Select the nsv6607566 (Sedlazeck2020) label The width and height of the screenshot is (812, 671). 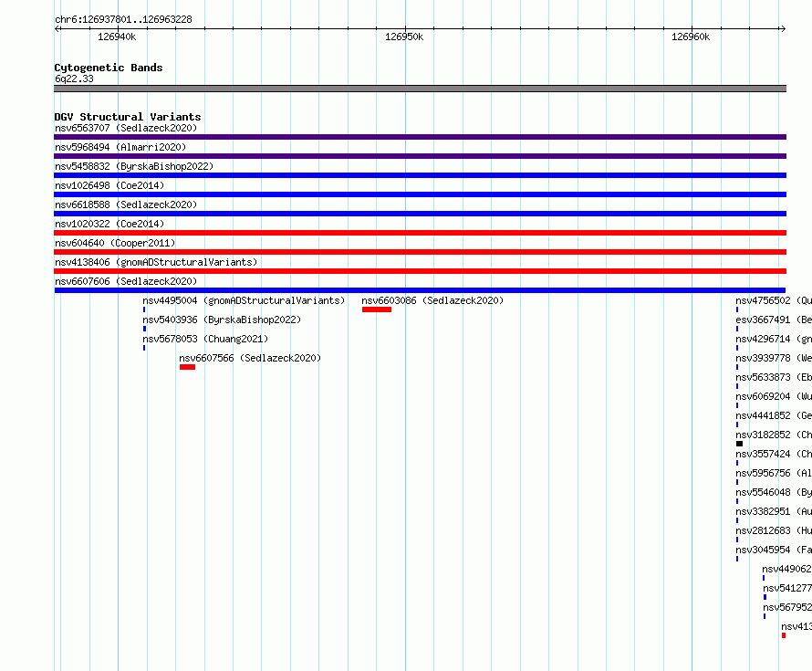click(250, 358)
